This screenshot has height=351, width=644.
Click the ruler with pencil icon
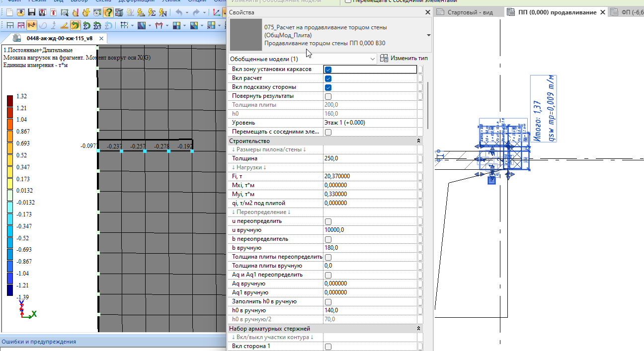(x=64, y=25)
